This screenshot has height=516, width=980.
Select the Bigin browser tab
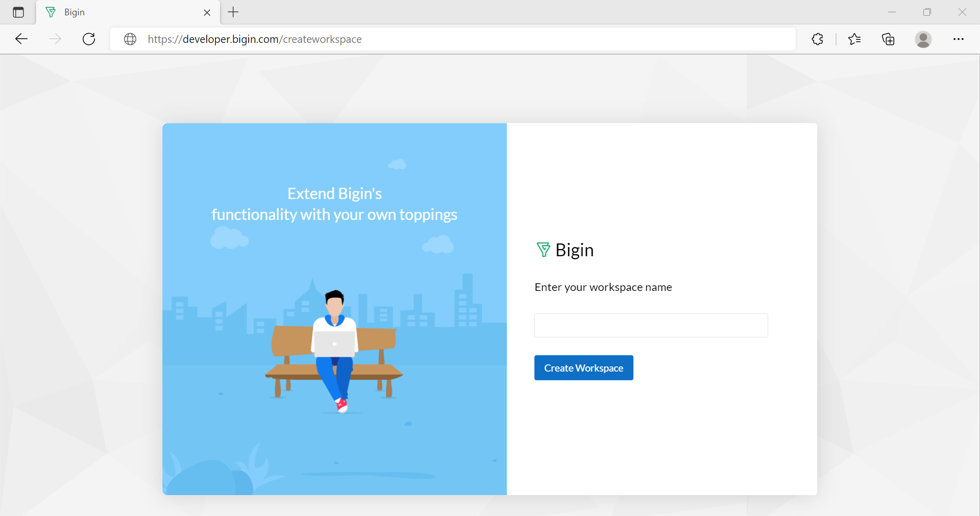128,12
